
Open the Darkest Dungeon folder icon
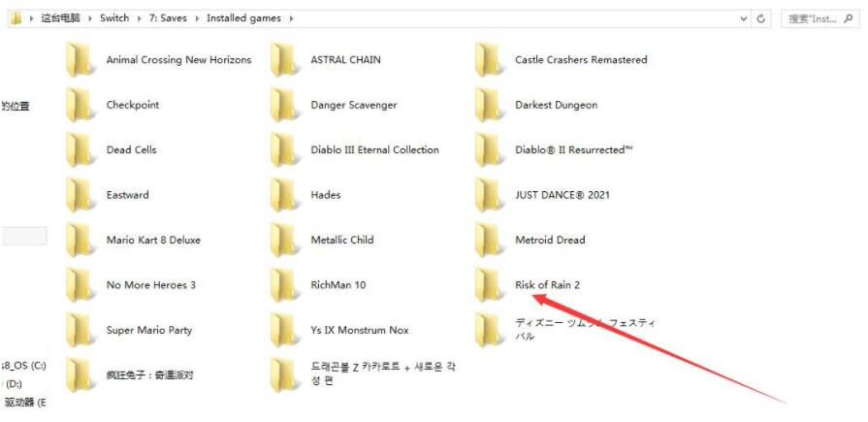pyautogui.click(x=490, y=105)
